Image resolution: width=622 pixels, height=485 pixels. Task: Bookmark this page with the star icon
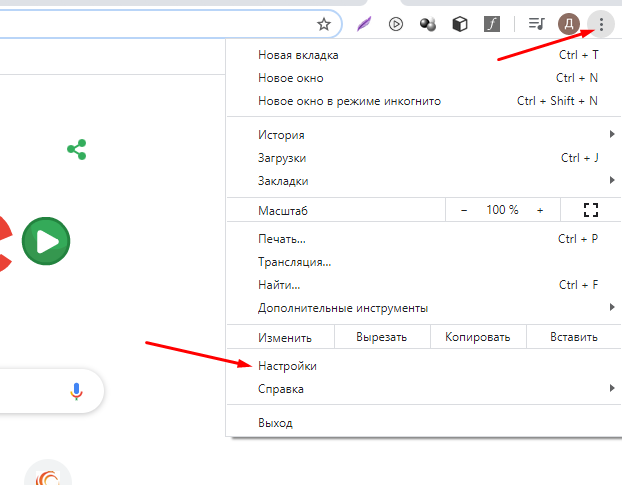point(324,24)
